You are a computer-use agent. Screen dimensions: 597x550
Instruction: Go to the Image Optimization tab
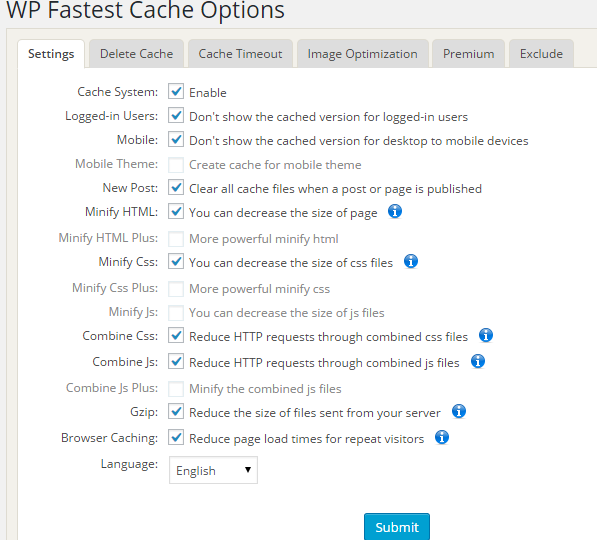[x=362, y=54]
